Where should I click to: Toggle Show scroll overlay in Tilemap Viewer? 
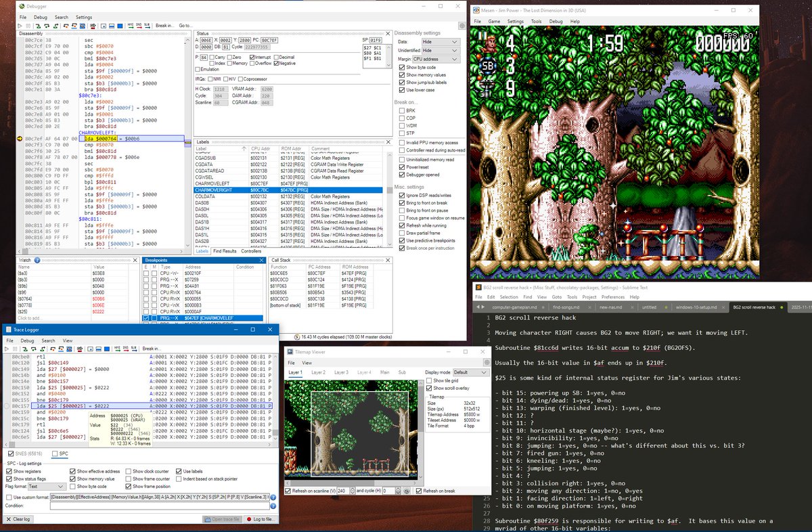click(x=447, y=389)
